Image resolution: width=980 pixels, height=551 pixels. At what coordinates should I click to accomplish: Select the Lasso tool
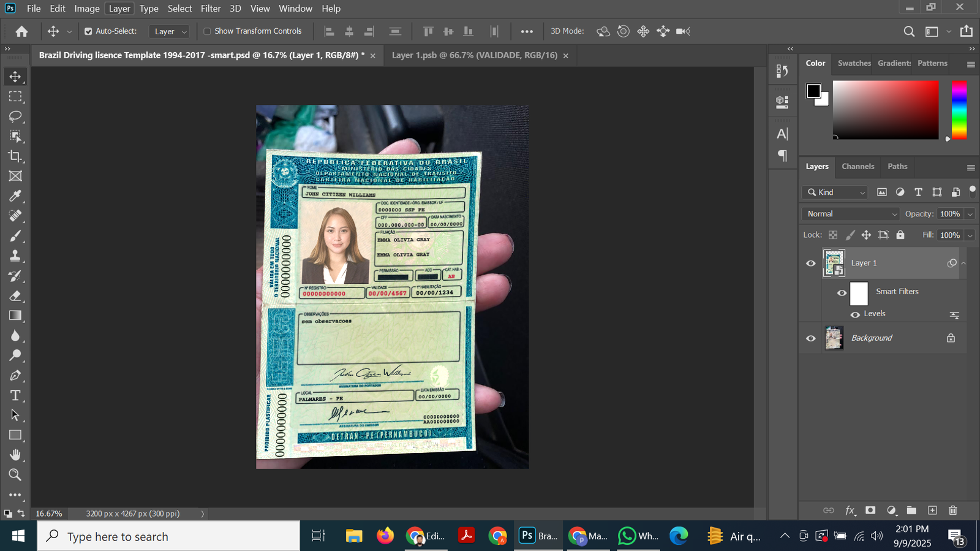[15, 116]
